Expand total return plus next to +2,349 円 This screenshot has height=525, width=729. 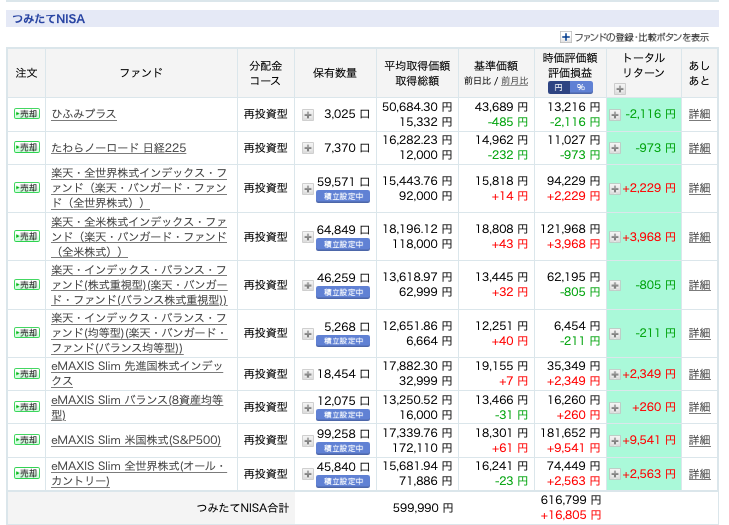click(x=615, y=374)
